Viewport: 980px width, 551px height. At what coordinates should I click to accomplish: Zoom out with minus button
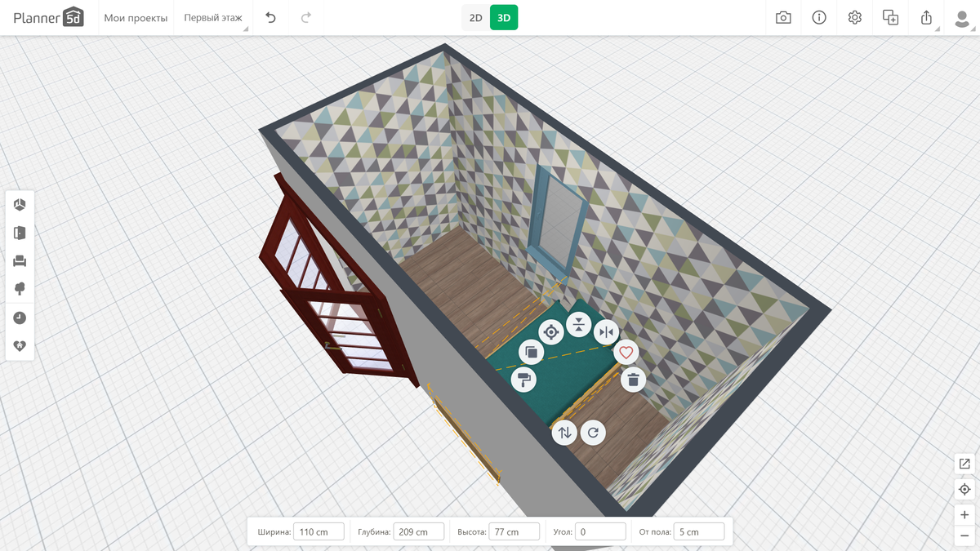click(964, 535)
